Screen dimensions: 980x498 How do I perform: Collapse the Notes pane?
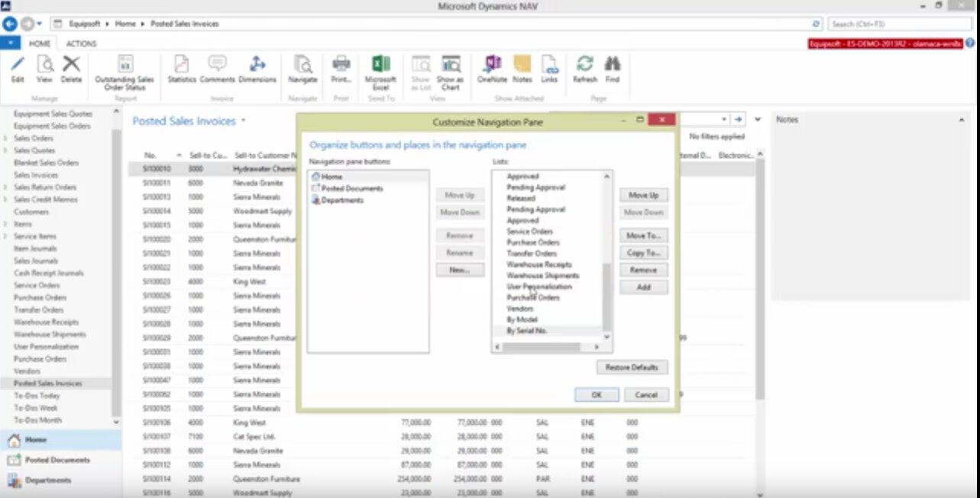(962, 120)
